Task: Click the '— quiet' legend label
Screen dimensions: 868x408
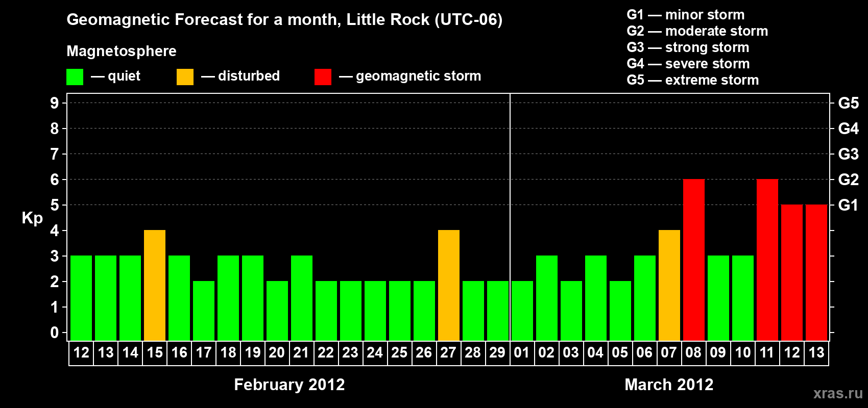Action: click(115, 76)
